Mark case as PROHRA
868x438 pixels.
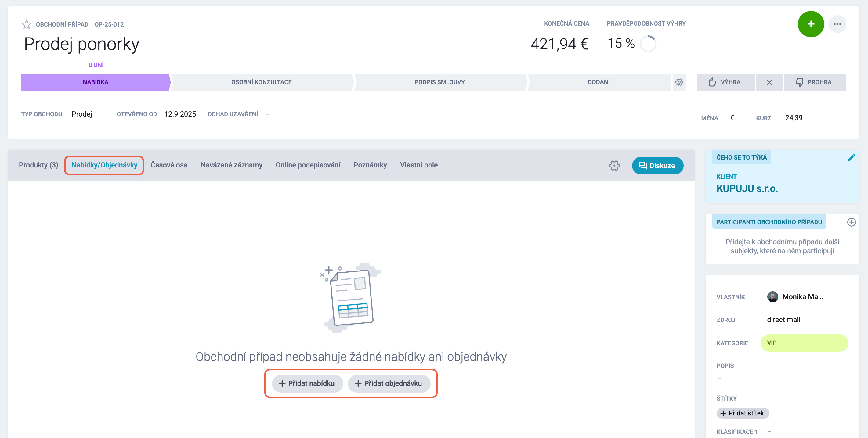(814, 82)
